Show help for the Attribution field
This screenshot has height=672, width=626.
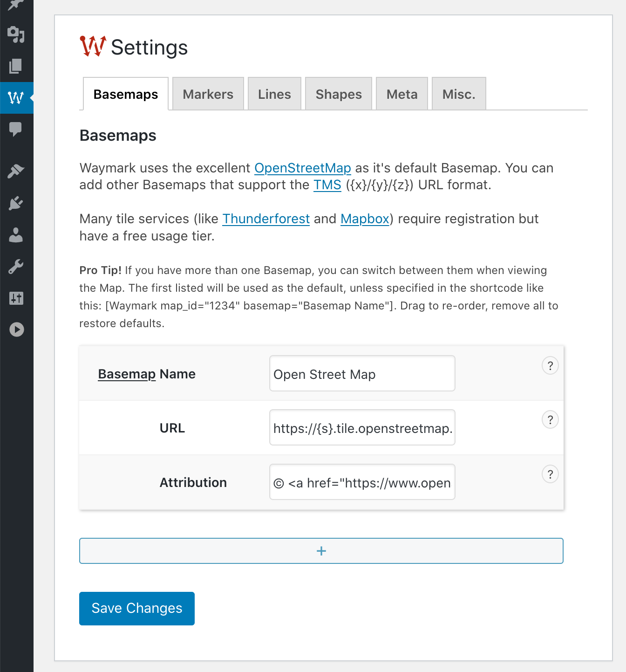550,474
